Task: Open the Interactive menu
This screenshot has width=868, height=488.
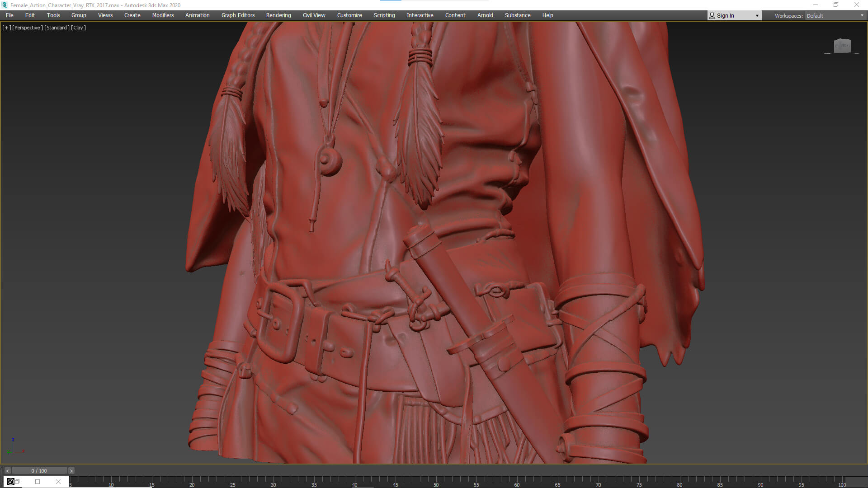Action: [x=420, y=15]
